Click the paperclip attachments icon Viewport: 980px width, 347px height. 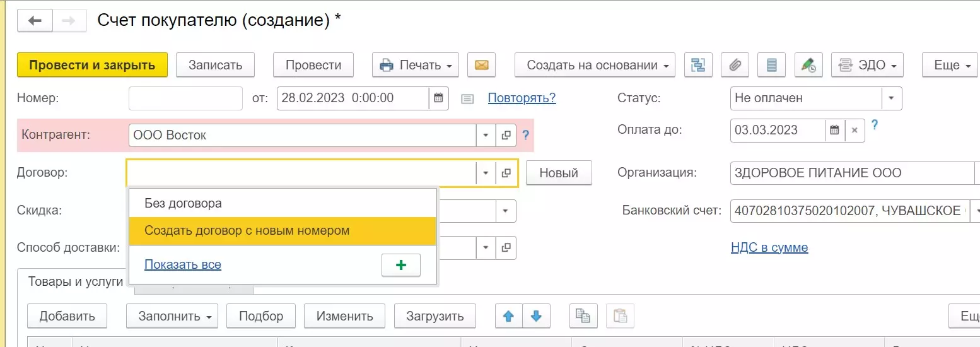click(x=734, y=65)
